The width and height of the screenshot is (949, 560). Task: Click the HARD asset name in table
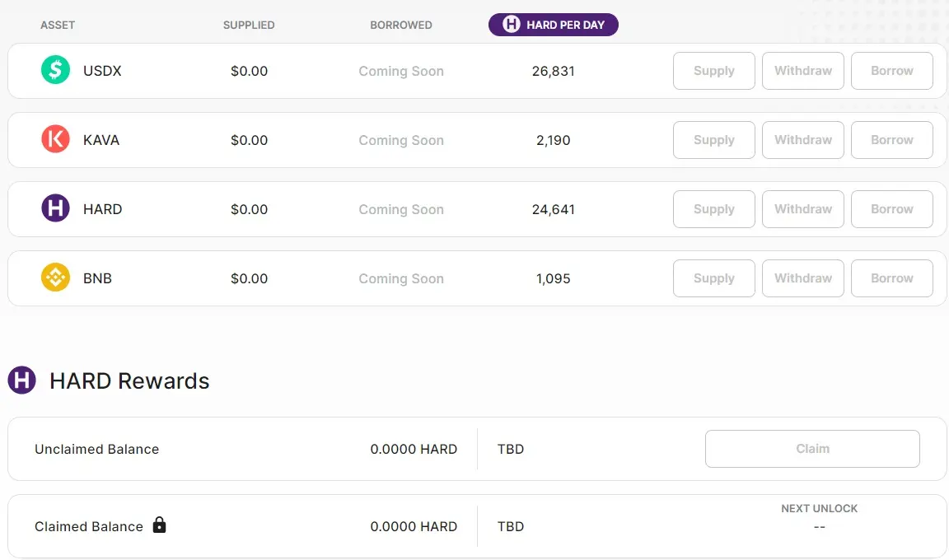pyautogui.click(x=103, y=209)
